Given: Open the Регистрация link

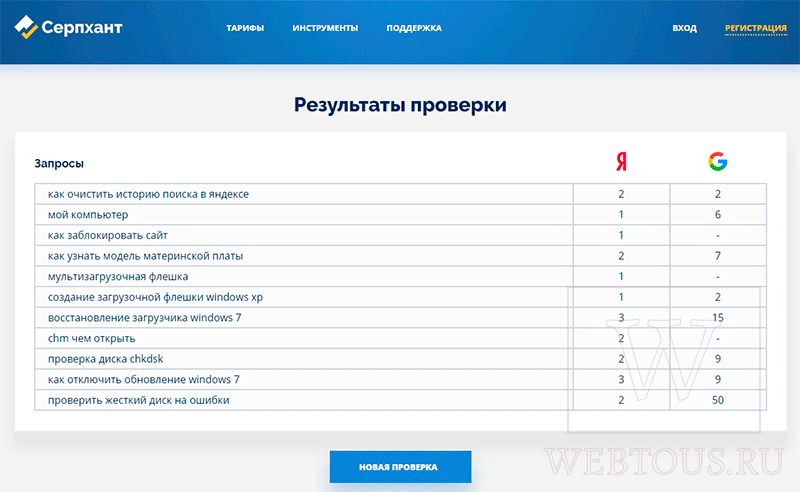Looking at the screenshot, I should pos(756,28).
